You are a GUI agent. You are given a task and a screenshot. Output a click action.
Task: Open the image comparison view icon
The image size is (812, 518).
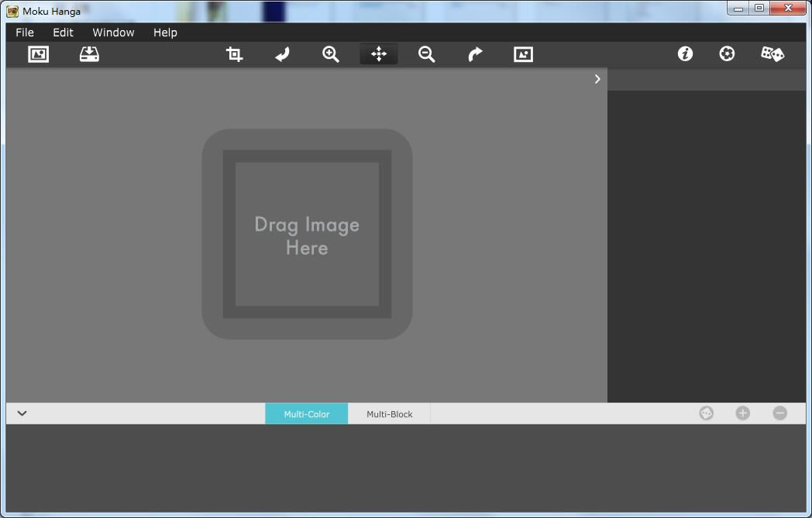pos(521,53)
